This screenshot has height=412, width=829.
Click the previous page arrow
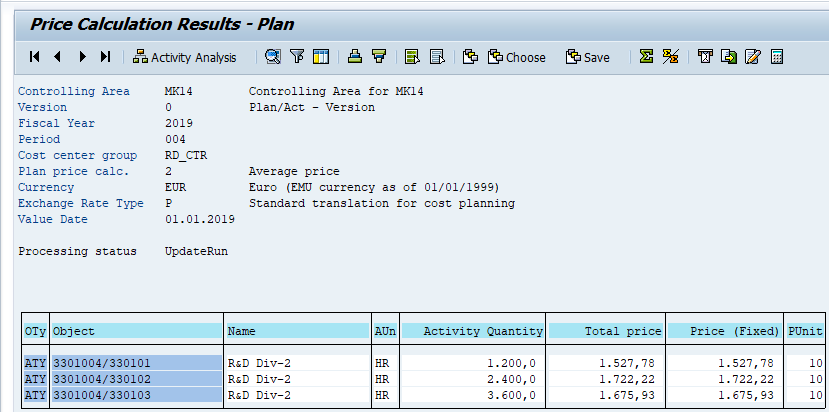click(58, 57)
